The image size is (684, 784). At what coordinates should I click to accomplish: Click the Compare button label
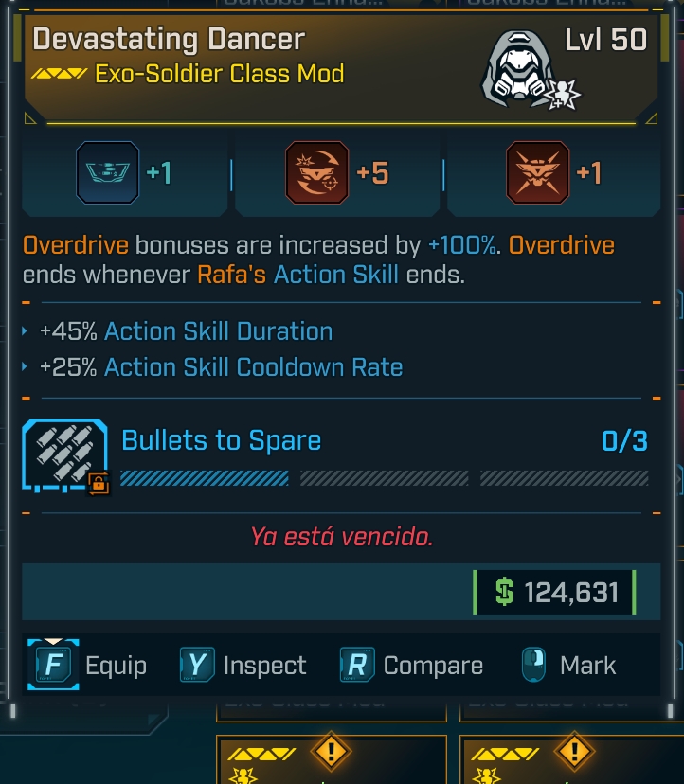pos(433,666)
